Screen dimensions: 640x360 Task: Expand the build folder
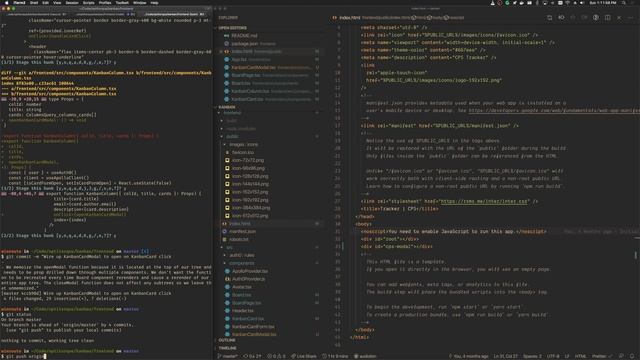point(231,121)
